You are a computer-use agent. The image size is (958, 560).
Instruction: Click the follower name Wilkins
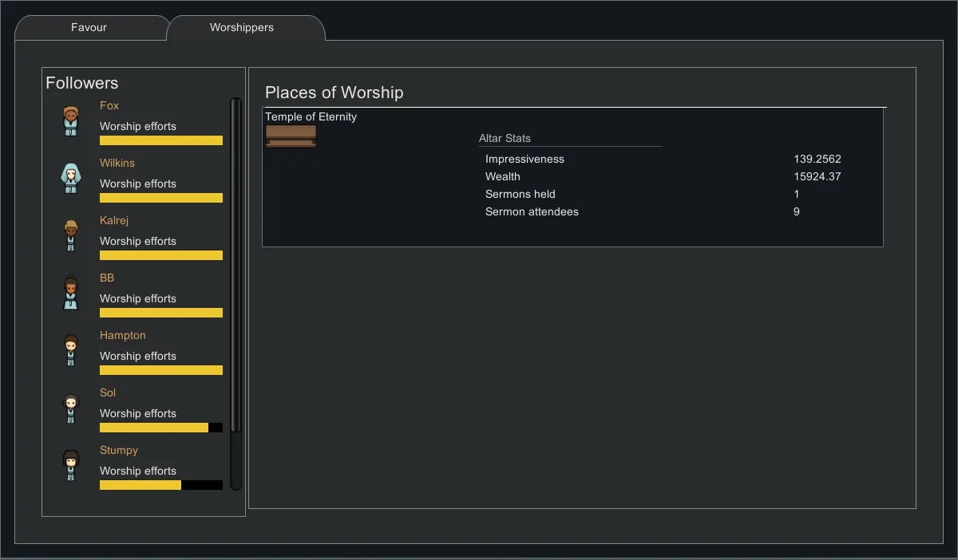tap(117, 163)
